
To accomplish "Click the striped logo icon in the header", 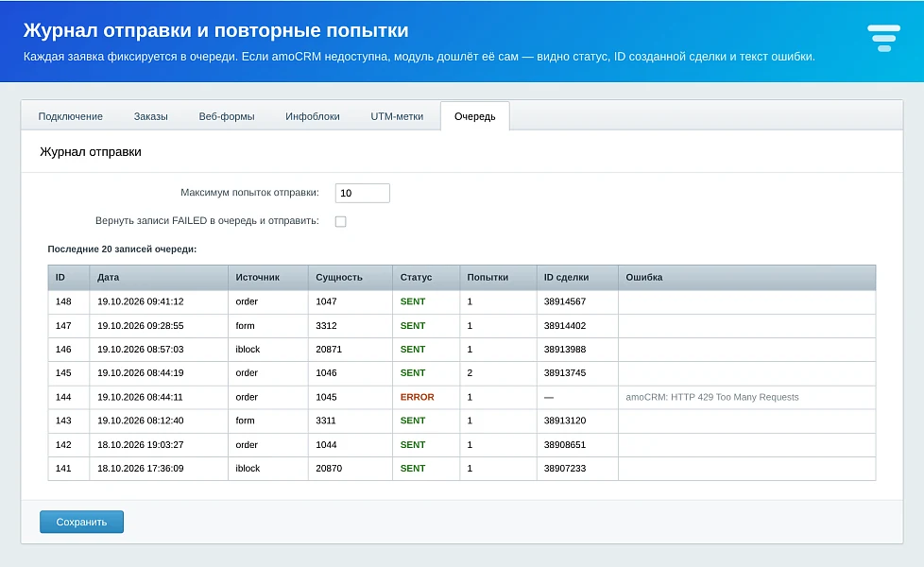I will point(883,39).
